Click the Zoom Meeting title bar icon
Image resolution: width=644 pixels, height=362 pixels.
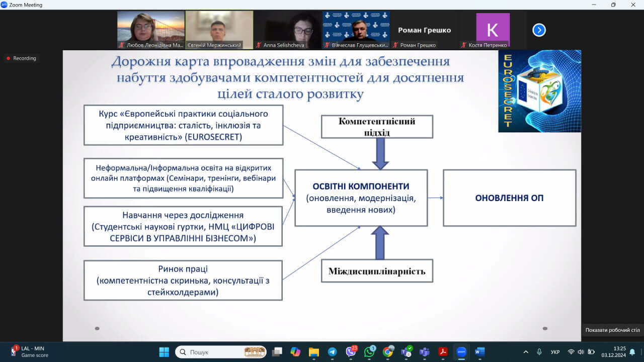[x=4, y=5]
